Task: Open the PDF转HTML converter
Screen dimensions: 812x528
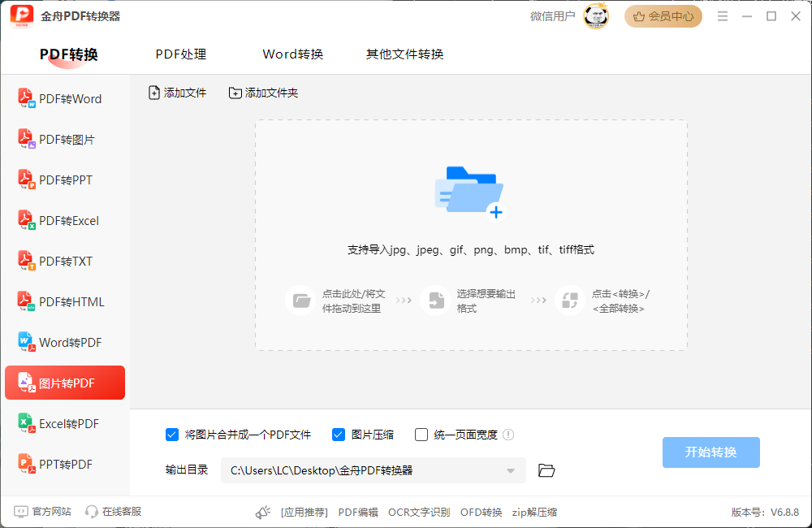Action: tap(65, 301)
